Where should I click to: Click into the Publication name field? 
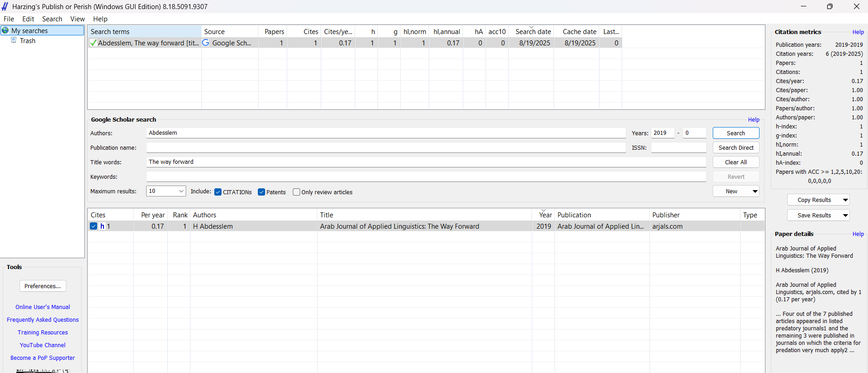coord(386,147)
